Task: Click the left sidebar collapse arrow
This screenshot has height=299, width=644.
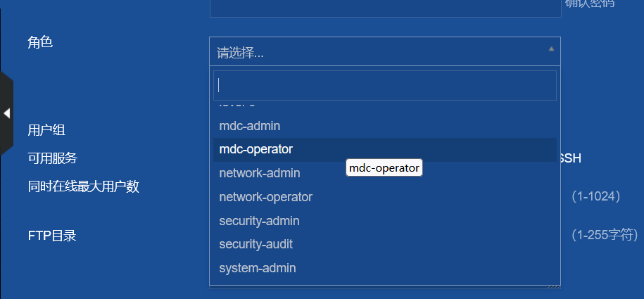Action: tap(6, 113)
